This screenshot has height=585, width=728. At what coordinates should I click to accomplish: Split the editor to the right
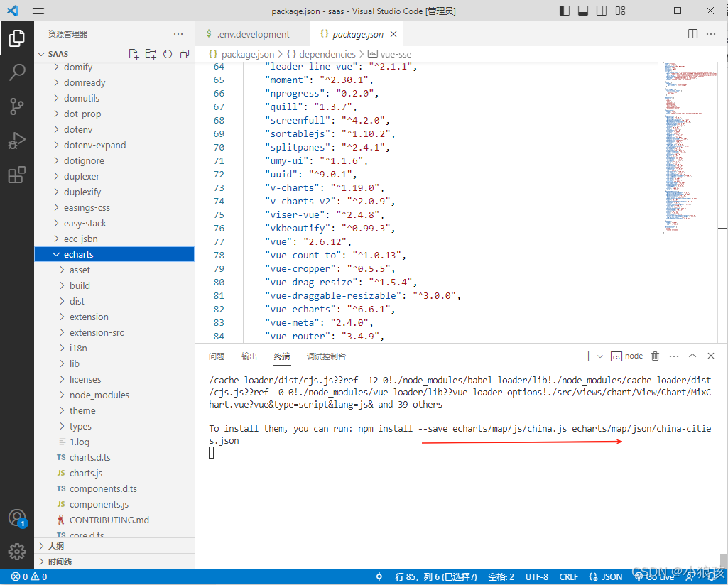[x=692, y=34]
